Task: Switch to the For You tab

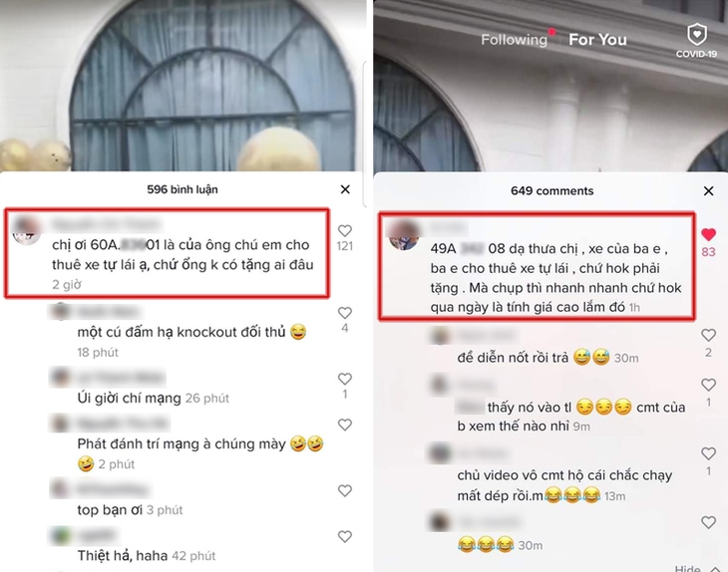Action: pyautogui.click(x=597, y=40)
